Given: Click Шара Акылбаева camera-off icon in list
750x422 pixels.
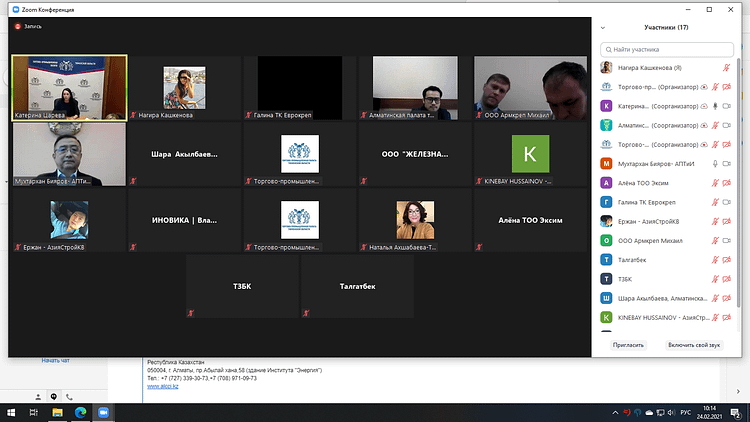Looking at the screenshot, I should [x=727, y=298].
